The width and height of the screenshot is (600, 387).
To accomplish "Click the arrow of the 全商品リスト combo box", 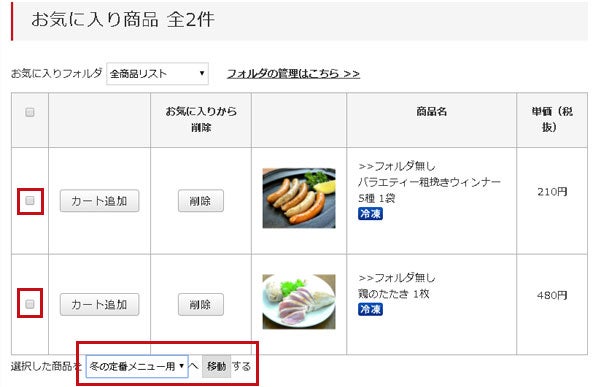I will click(202, 73).
